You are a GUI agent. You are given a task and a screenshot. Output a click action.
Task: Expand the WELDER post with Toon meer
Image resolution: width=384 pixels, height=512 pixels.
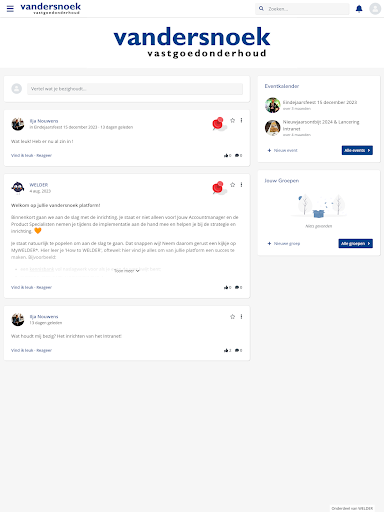[127, 271]
